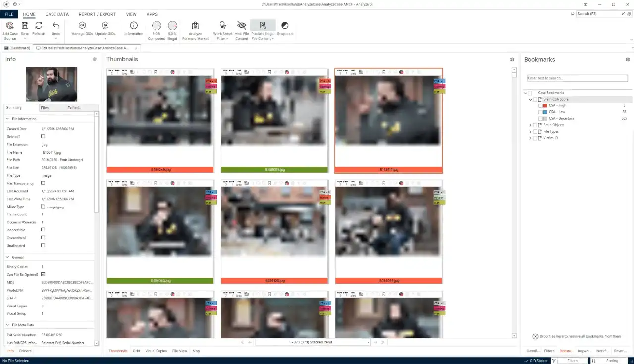Screen dimensions: 634x364
Task: Close the AnalyzeCase document tab
Action: [x=136, y=48]
